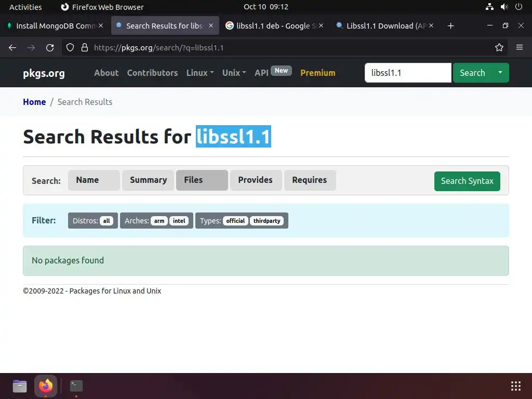Click the power menu icon
This screenshot has height=399, width=532.
(518, 7)
